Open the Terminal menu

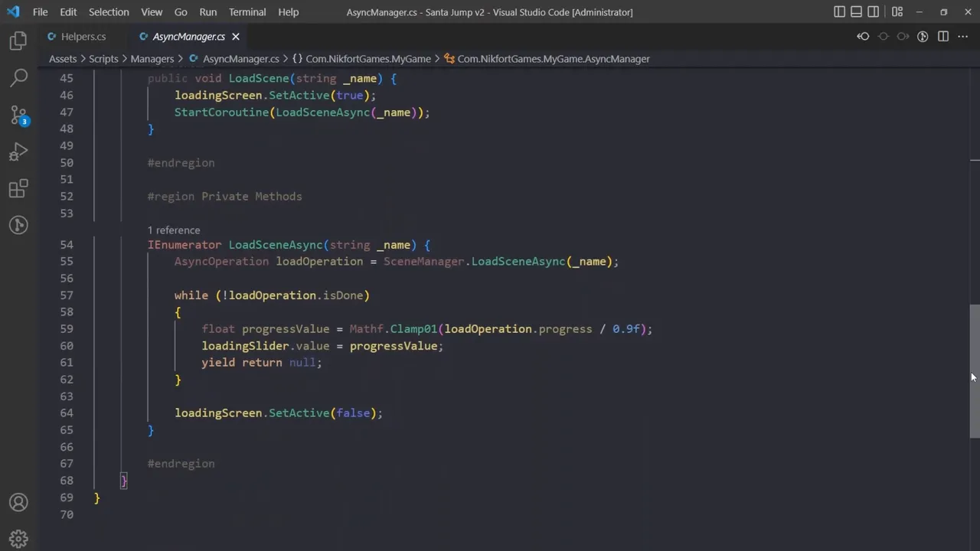coord(247,12)
